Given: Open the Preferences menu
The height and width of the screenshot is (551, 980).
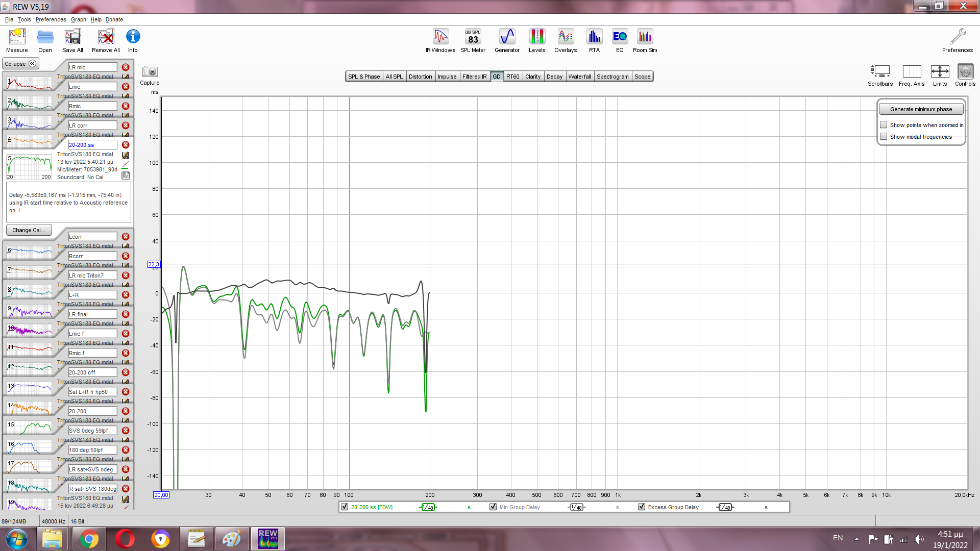Looking at the screenshot, I should tap(51, 19).
